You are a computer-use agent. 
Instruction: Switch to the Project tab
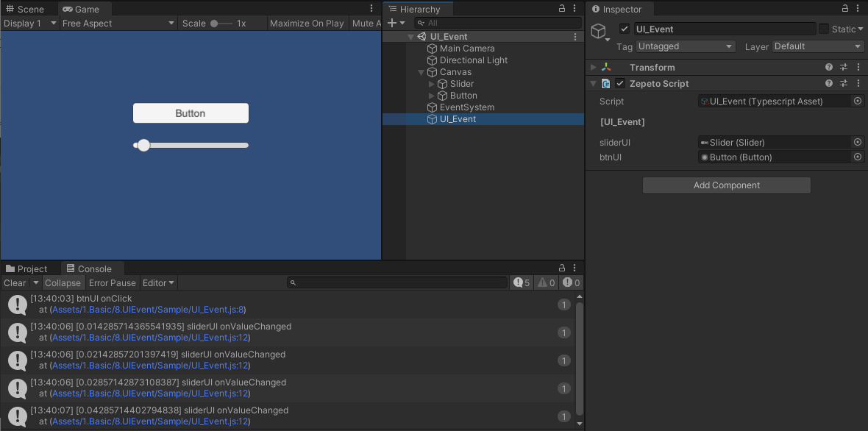point(26,269)
